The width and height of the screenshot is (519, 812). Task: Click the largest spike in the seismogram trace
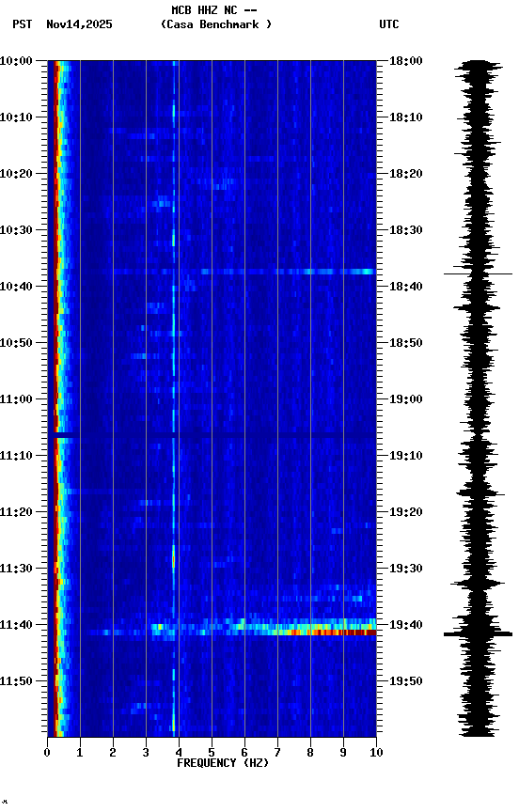(478, 633)
